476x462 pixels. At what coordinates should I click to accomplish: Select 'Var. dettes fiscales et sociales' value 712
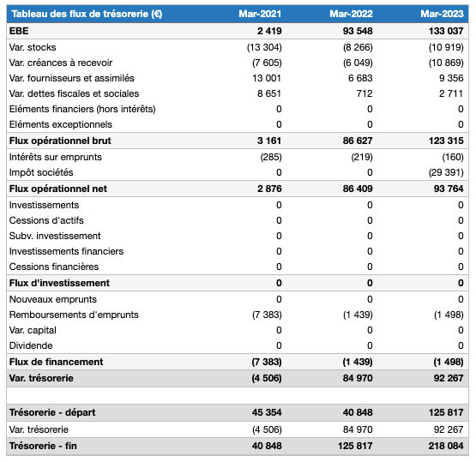coord(365,93)
